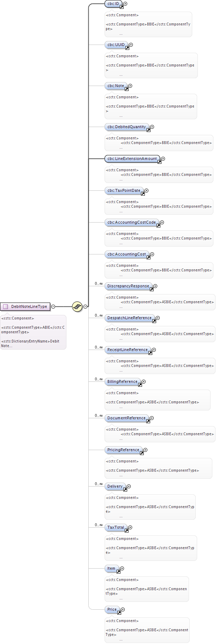Screen dimensions: 218x644
Task: Select the cbc:Note label
Action: click(116, 86)
